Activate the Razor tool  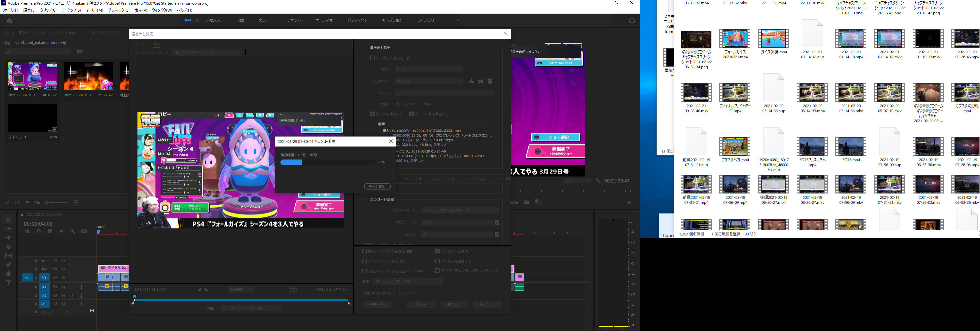pos(8,247)
